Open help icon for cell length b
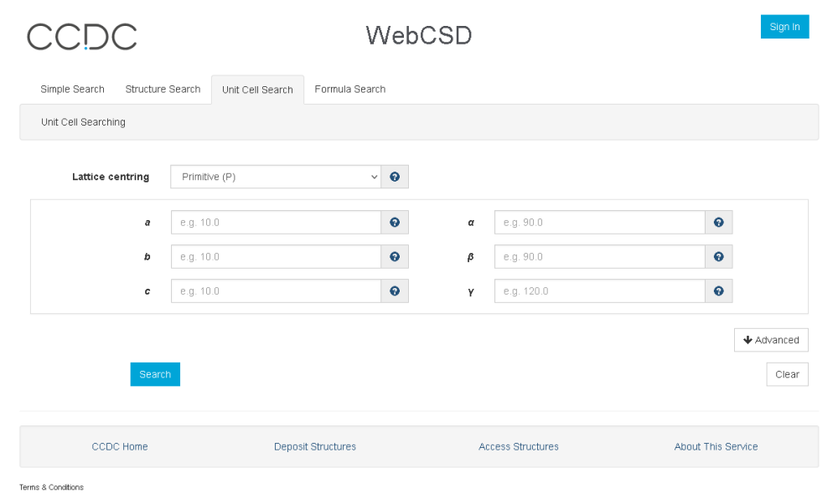The height and width of the screenshot is (504, 838). [395, 257]
